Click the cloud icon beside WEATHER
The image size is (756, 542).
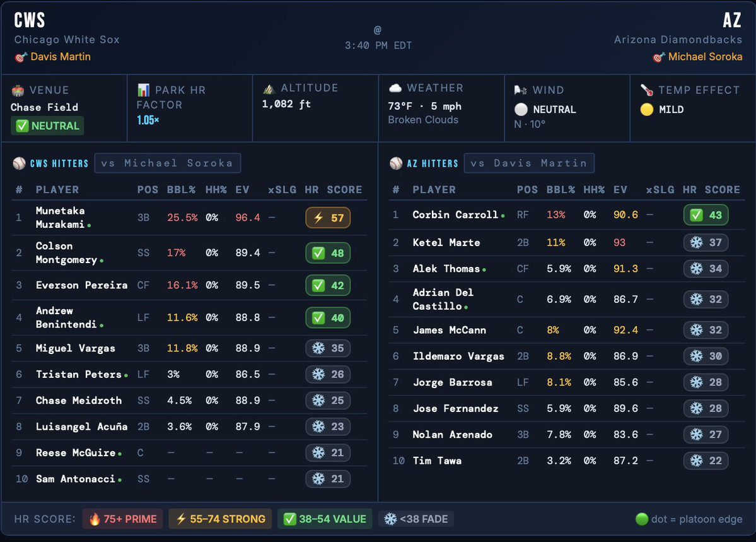click(395, 88)
